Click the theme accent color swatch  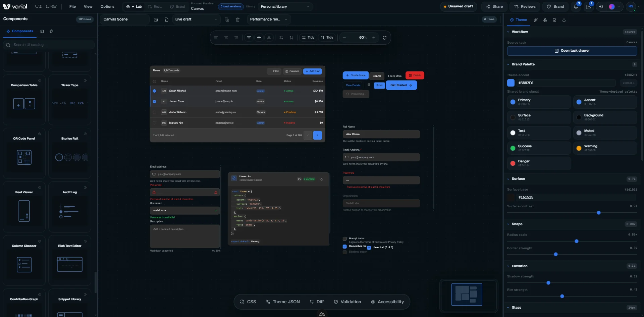point(511,83)
